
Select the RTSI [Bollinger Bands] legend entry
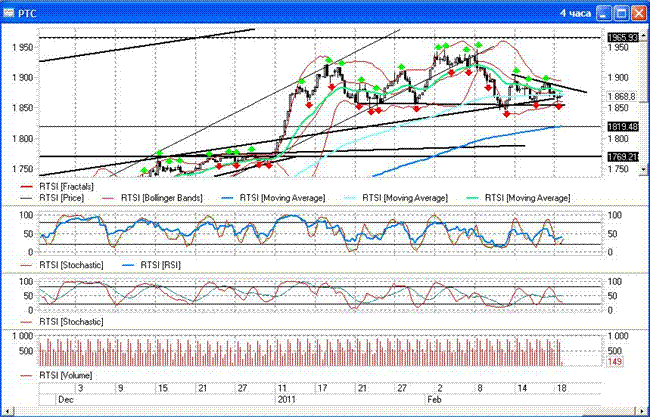[152, 198]
